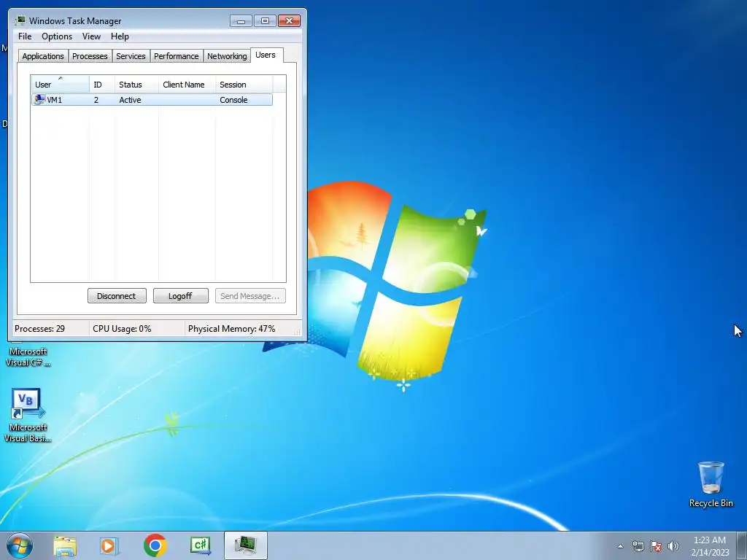Open Visual C# taskbar icon
This screenshot has height=560, width=747.
200,545
